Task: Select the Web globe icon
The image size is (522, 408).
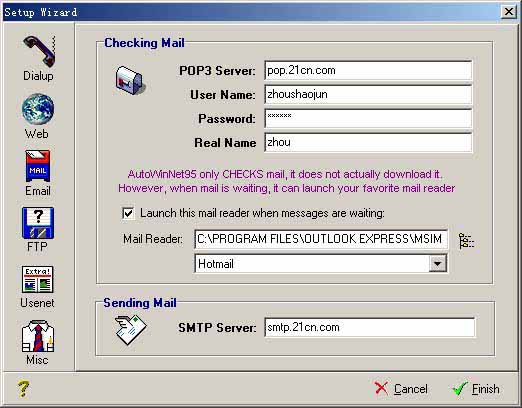Action: [38, 109]
